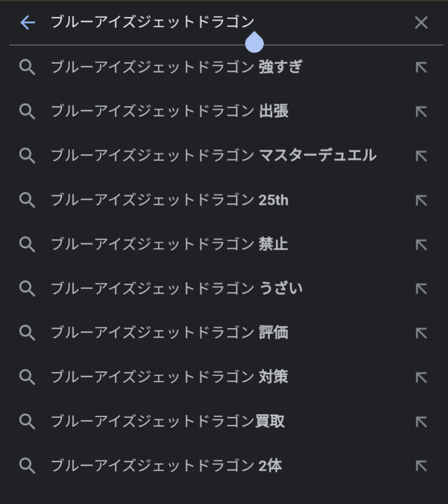Viewport: 448px width, 504px height.
Task: Click magnifier icon next to 評価 suggestion
Action: tap(27, 333)
